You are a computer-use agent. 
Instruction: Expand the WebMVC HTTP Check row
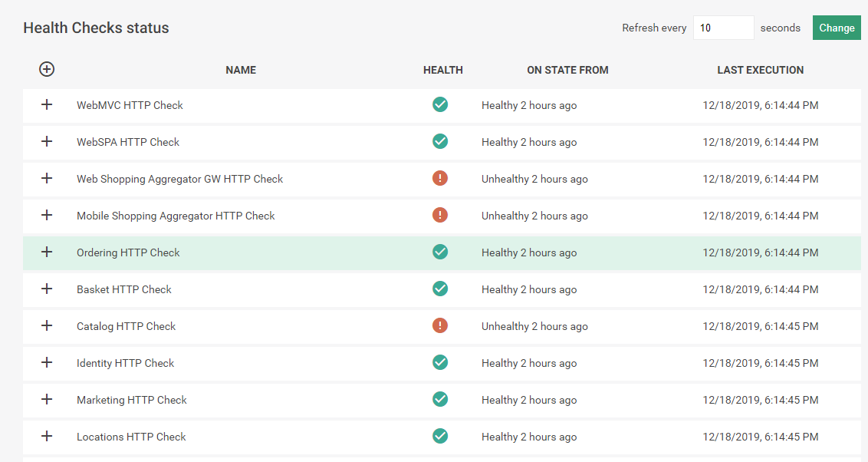[x=47, y=104]
